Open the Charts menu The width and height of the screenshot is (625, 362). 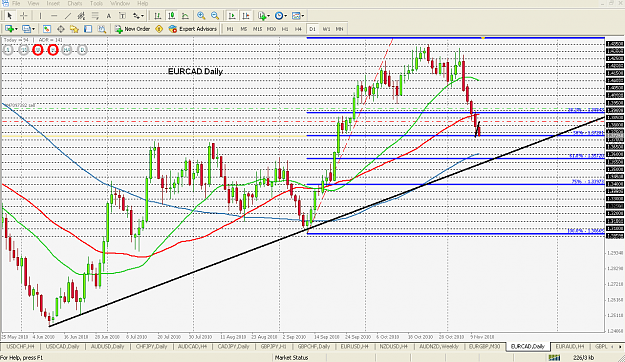75,3
